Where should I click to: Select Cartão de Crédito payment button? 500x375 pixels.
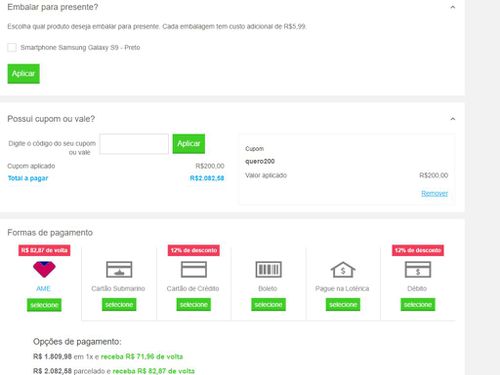(x=194, y=305)
